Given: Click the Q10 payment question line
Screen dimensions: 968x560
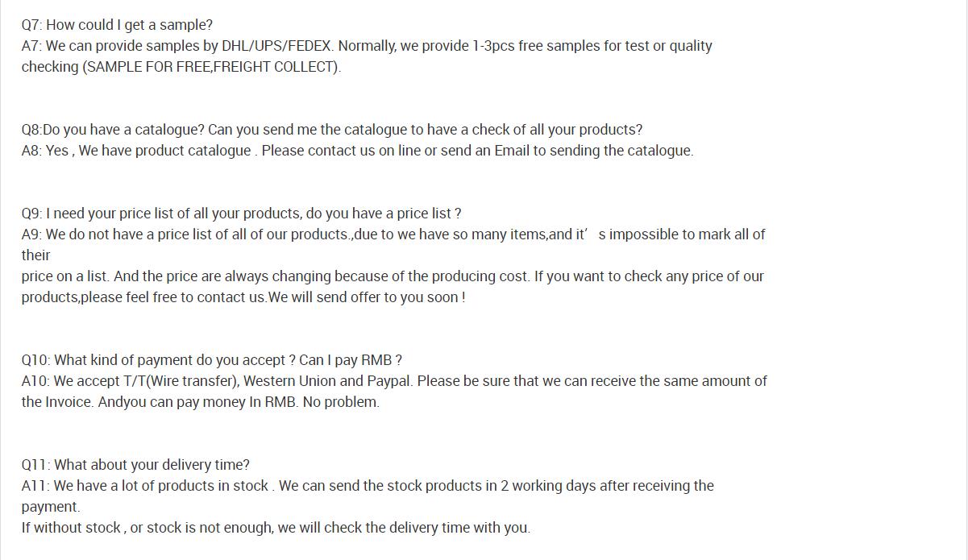Looking at the screenshot, I should (x=211, y=360).
